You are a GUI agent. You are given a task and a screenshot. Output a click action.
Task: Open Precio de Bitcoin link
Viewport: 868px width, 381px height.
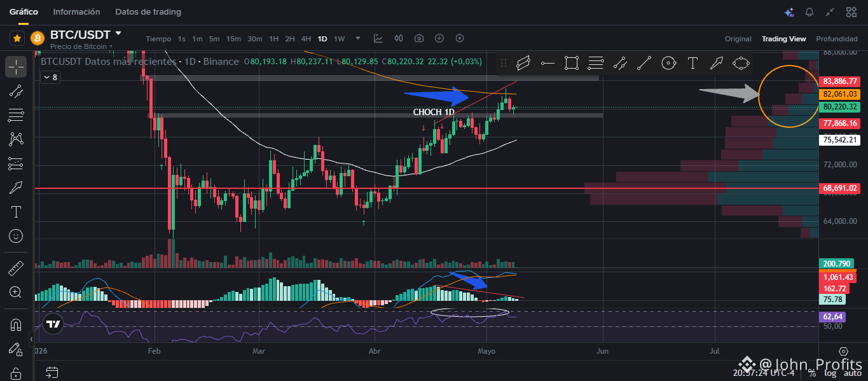pyautogui.click(x=81, y=46)
